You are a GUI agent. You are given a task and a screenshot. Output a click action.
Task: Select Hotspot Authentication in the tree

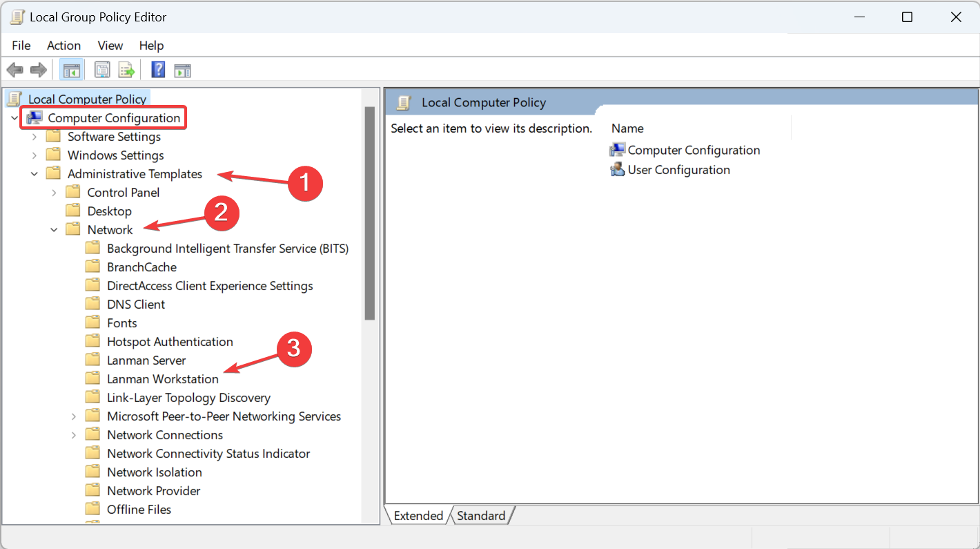(170, 341)
